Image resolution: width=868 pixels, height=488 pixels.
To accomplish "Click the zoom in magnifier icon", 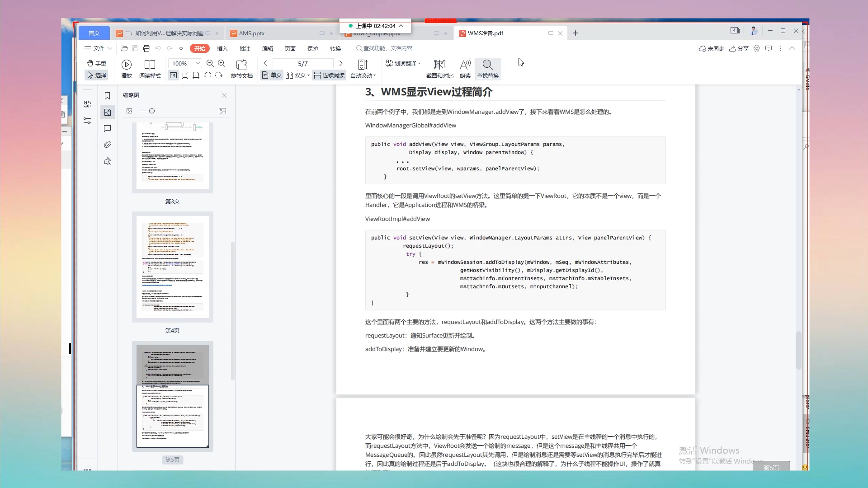I will click(x=222, y=64).
